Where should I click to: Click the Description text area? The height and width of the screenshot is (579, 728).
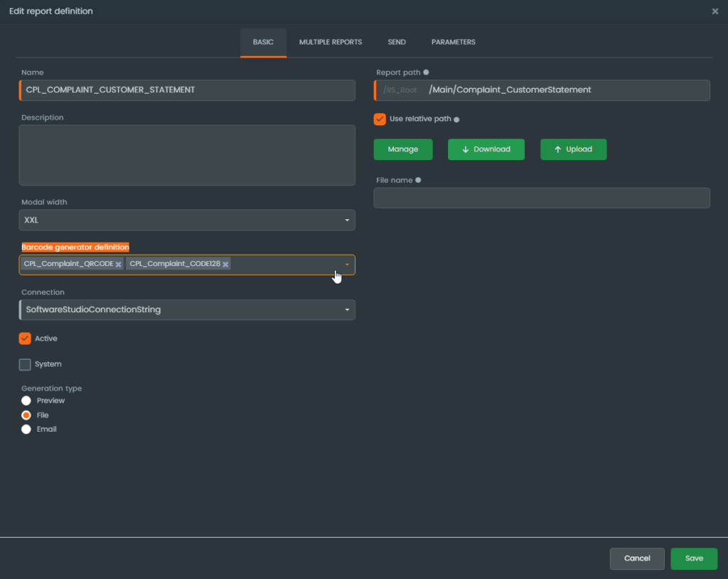187,155
